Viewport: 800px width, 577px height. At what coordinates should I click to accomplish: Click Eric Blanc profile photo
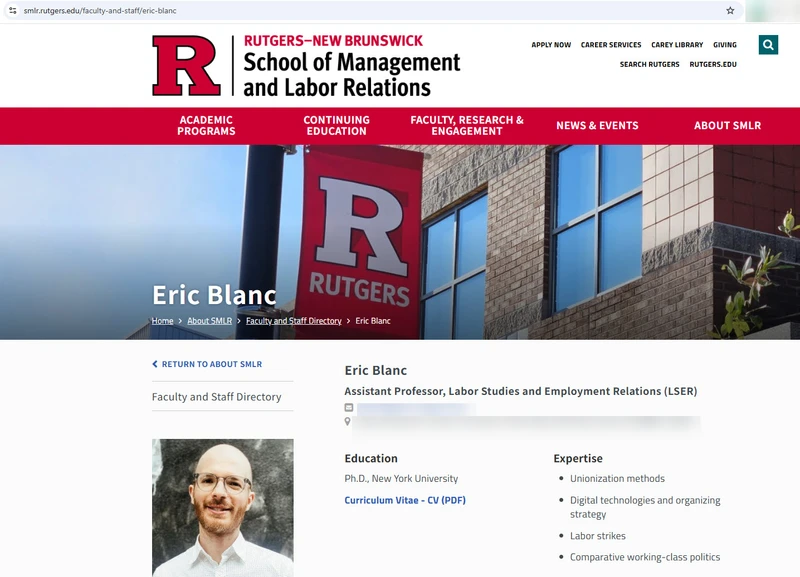pos(222,508)
